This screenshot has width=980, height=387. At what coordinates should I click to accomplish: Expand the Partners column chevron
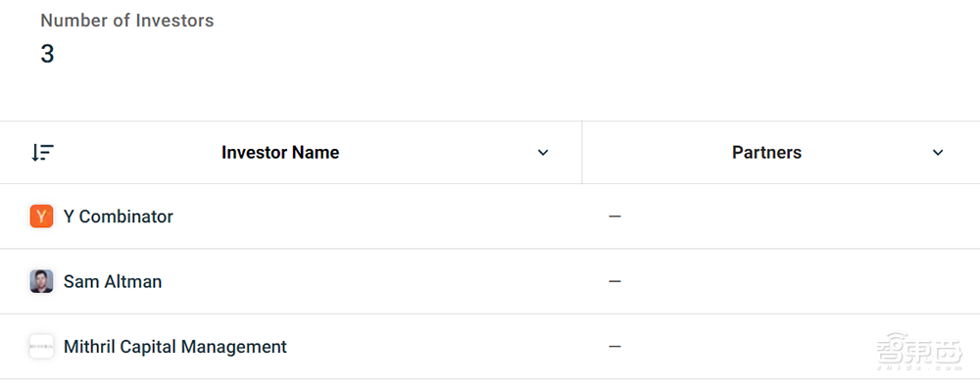(x=938, y=153)
